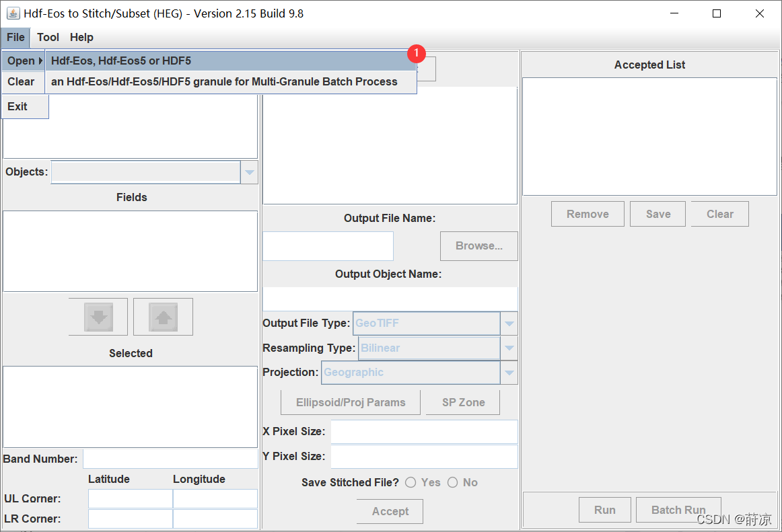Choose Clear in the File menu
The height and width of the screenshot is (532, 782).
(24, 82)
